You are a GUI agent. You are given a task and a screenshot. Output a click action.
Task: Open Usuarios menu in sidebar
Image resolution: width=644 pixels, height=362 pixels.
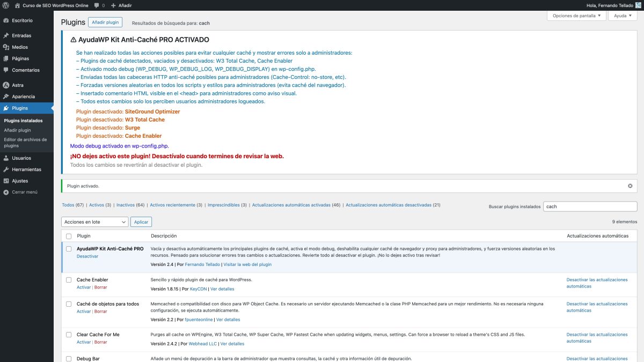pos(21,158)
